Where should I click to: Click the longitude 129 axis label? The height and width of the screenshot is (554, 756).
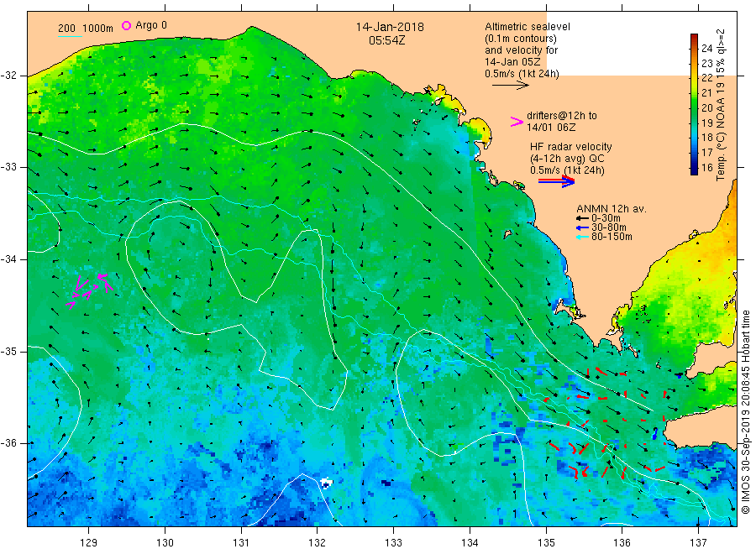click(x=89, y=543)
